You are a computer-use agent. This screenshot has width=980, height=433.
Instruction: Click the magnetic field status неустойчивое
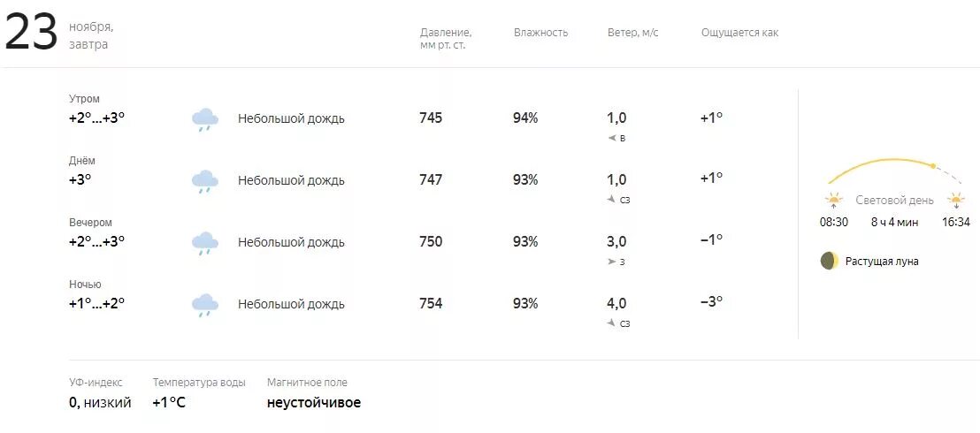pos(314,403)
